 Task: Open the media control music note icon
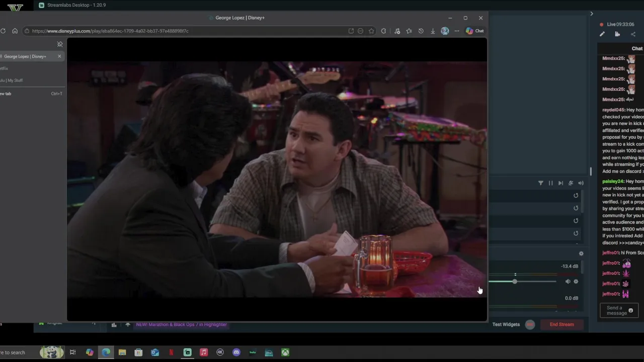397,31
